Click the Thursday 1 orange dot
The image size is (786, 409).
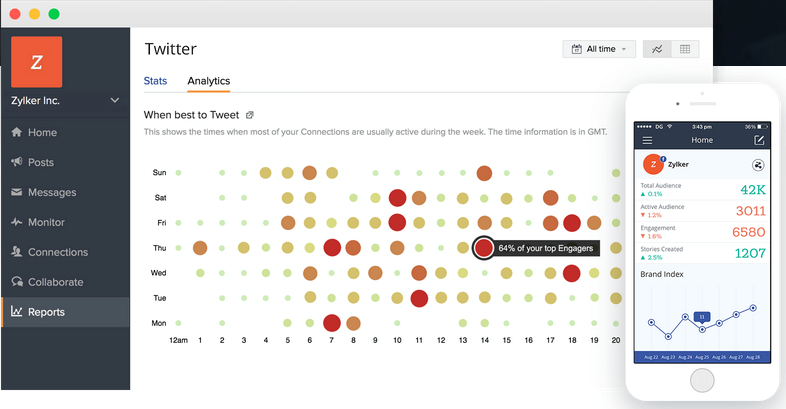pyautogui.click(x=200, y=248)
